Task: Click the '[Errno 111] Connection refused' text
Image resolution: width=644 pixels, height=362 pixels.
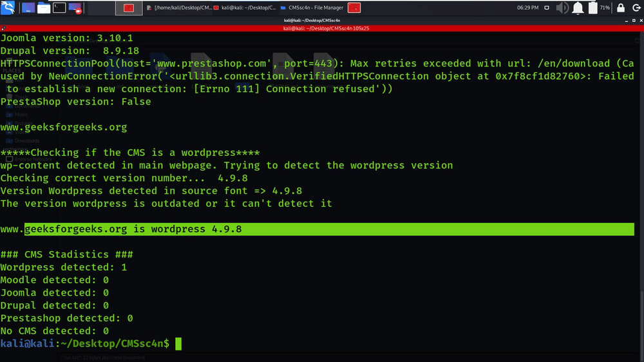Action: pyautogui.click(x=285, y=89)
